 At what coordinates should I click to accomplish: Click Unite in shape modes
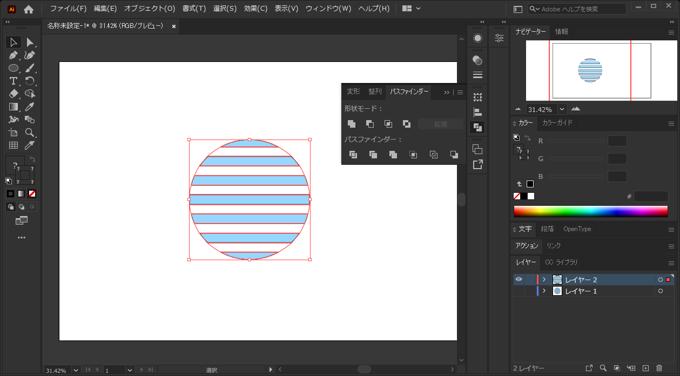(x=352, y=124)
